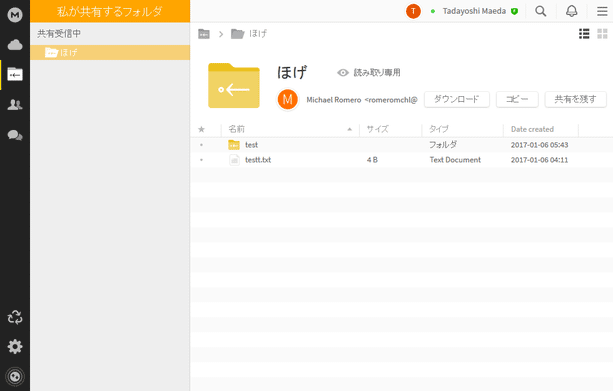Image resolution: width=613 pixels, height=391 pixels.
Task: Switch to list view
Action: 584,34
